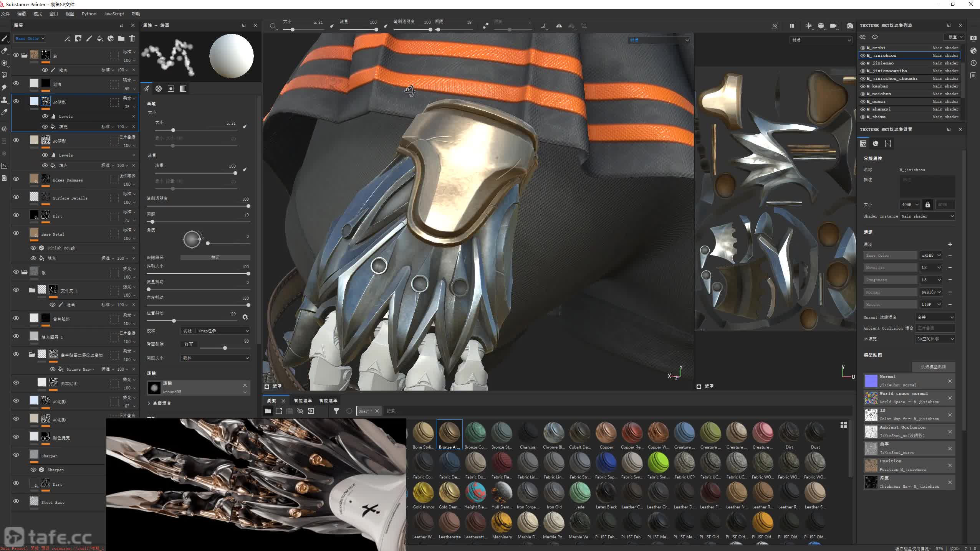Adjust the 笔刷透明度 slider in properties

coord(199,206)
